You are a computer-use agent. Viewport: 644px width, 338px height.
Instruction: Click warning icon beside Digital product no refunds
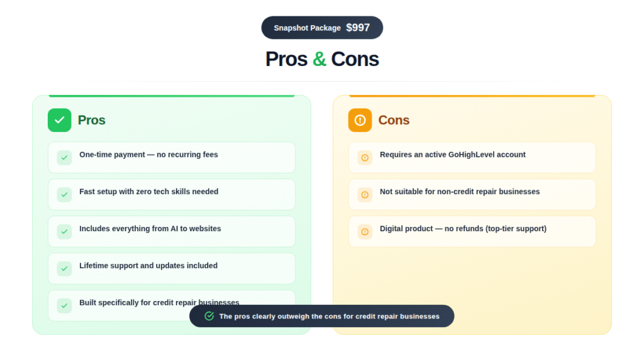coord(365,232)
